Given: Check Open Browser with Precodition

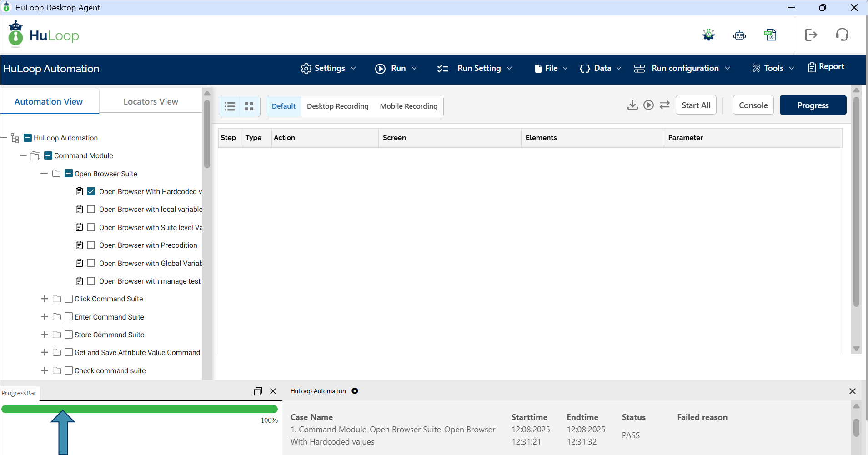Looking at the screenshot, I should 91,245.
